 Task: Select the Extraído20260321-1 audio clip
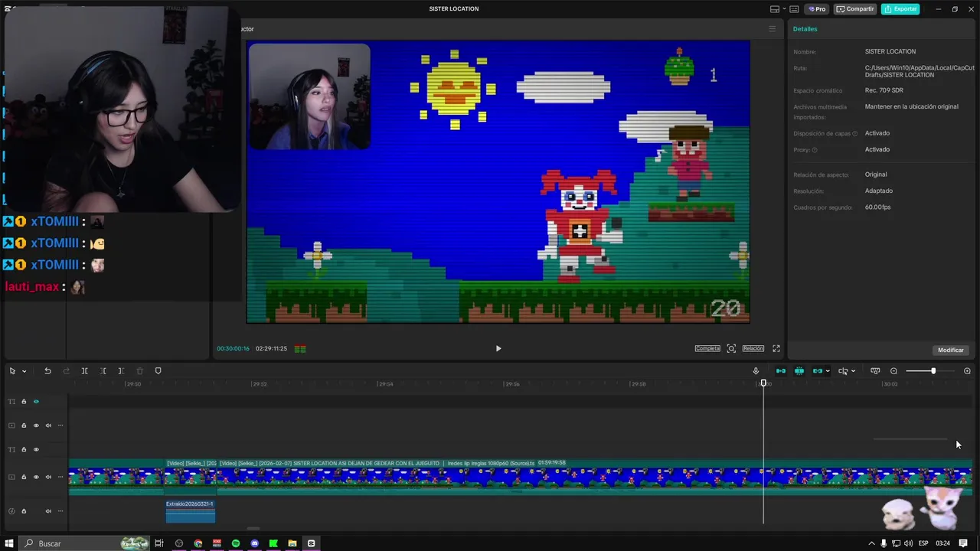pos(191,511)
